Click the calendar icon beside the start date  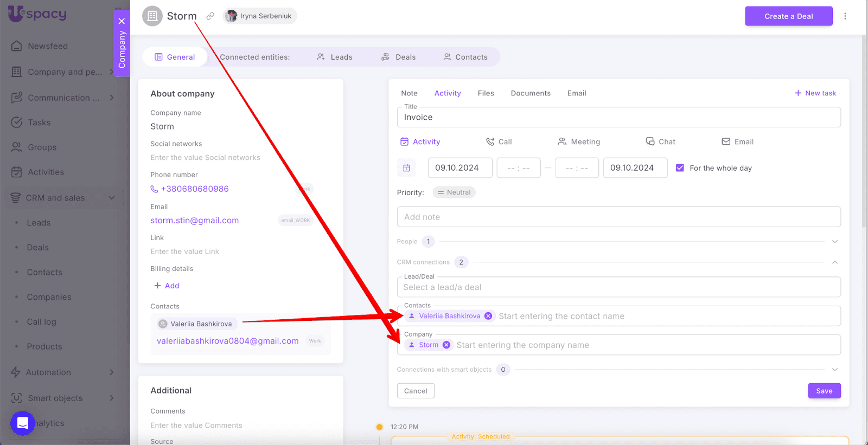point(406,168)
